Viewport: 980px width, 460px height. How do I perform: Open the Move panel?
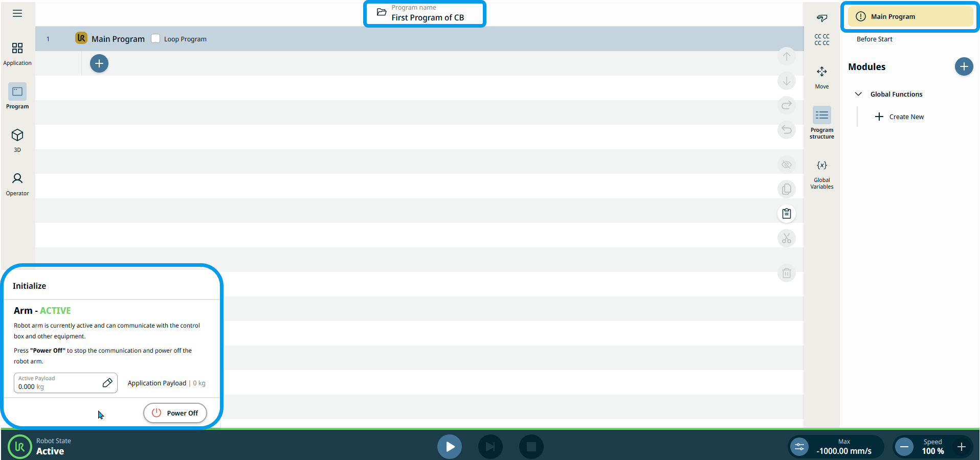tap(821, 77)
